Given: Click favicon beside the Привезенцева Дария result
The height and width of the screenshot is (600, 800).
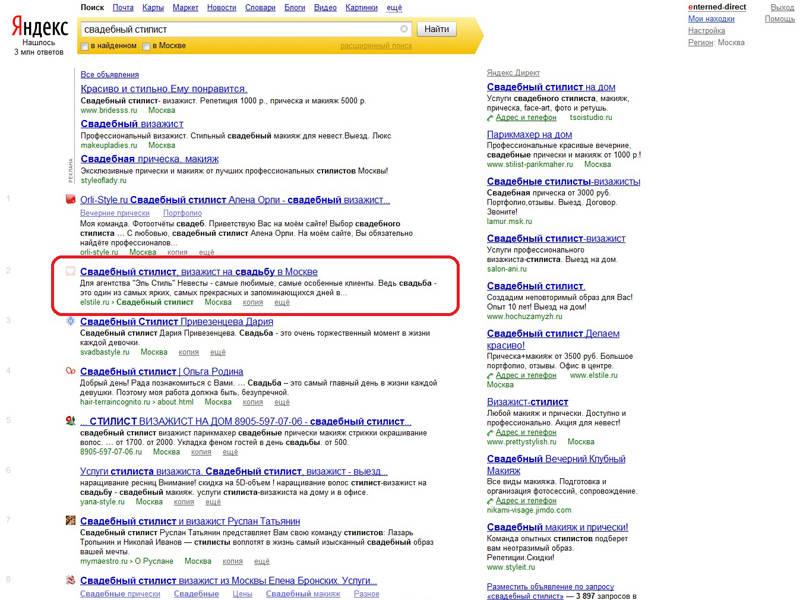Looking at the screenshot, I should pyautogui.click(x=70, y=322).
